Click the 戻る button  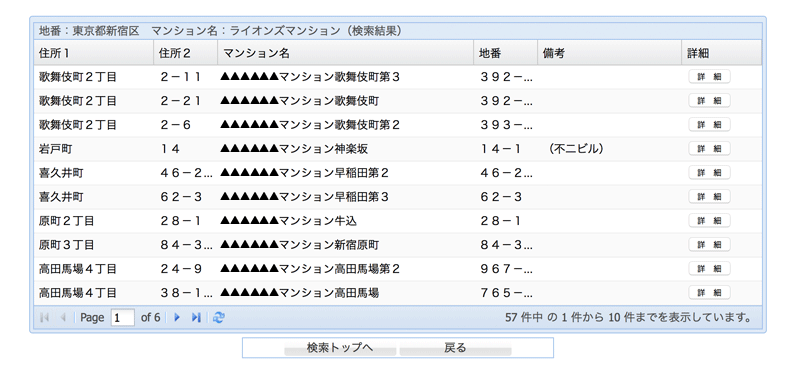[455, 348]
